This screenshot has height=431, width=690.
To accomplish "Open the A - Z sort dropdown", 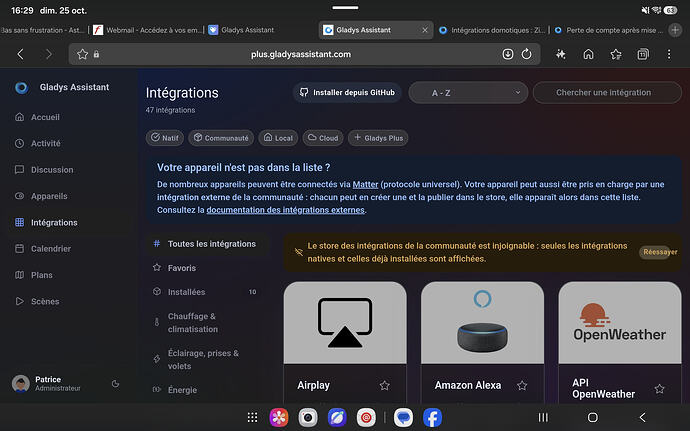I will pyautogui.click(x=468, y=93).
